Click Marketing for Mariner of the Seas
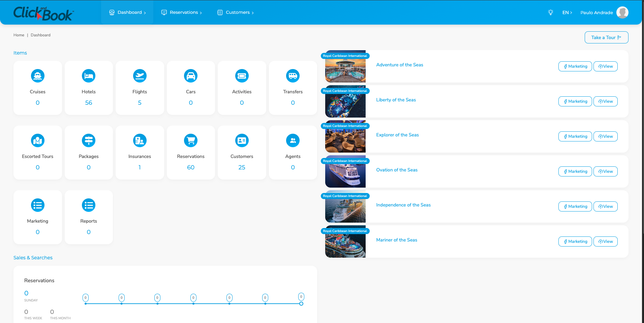Screen dimensions: 644x323 [x=575, y=241]
